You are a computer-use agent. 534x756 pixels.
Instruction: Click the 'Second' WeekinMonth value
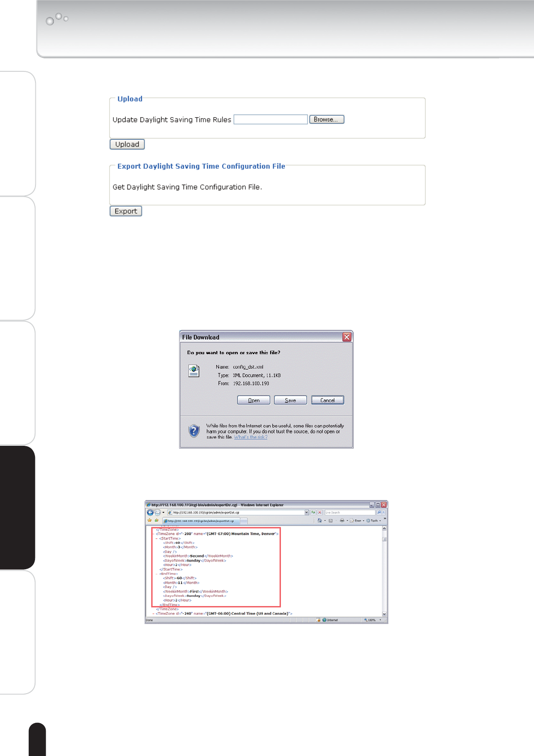pyautogui.click(x=197, y=556)
